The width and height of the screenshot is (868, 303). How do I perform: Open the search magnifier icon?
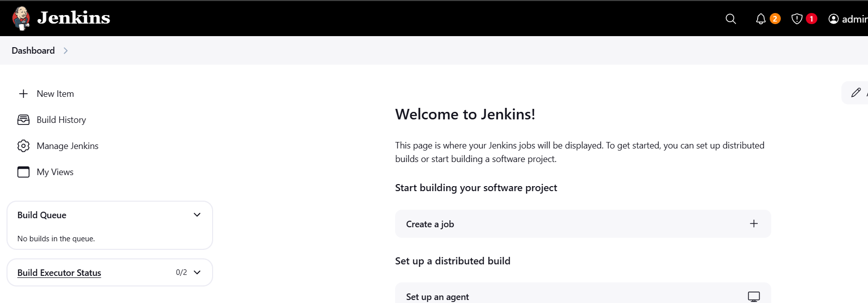731,19
